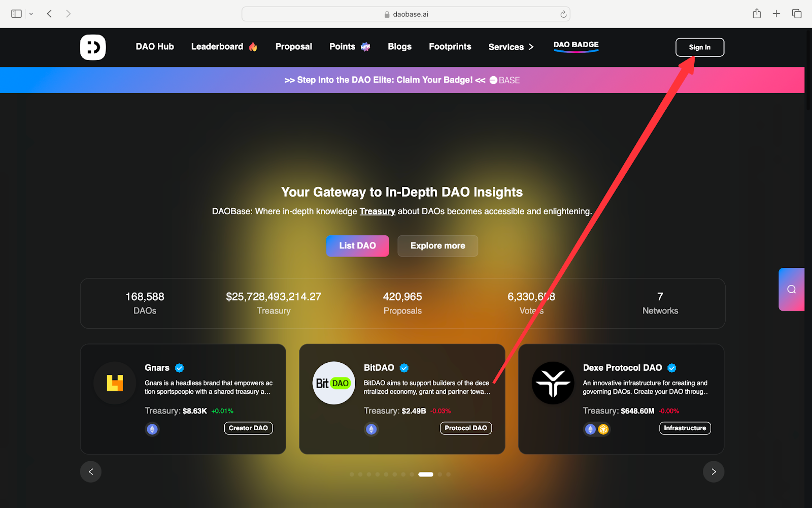Open the DAO Hub menu item
This screenshot has width=812, height=508.
pyautogui.click(x=155, y=47)
